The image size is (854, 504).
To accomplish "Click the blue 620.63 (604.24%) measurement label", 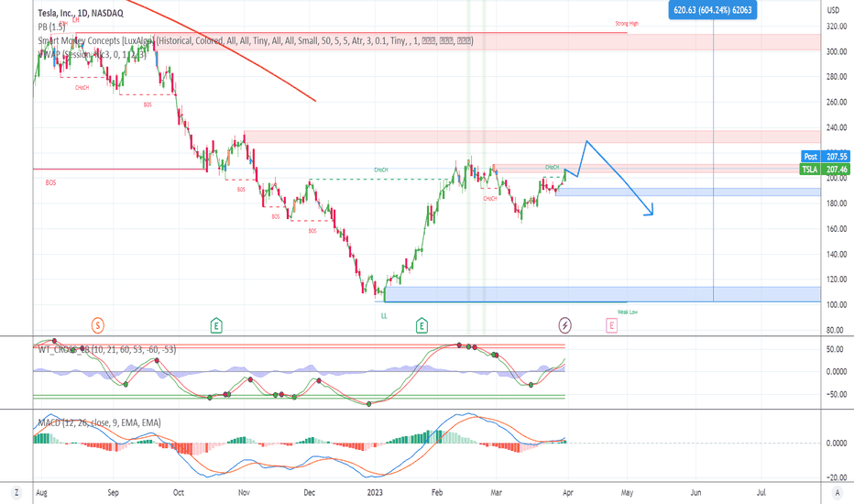I will coord(712,10).
